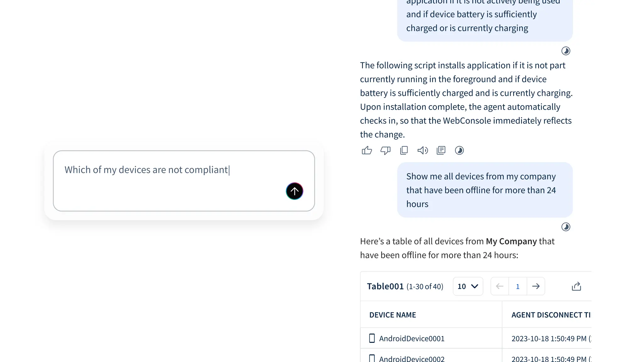The height and width of the screenshot is (362, 644).
Task: Click the thumbs down feedback icon
Action: click(386, 151)
